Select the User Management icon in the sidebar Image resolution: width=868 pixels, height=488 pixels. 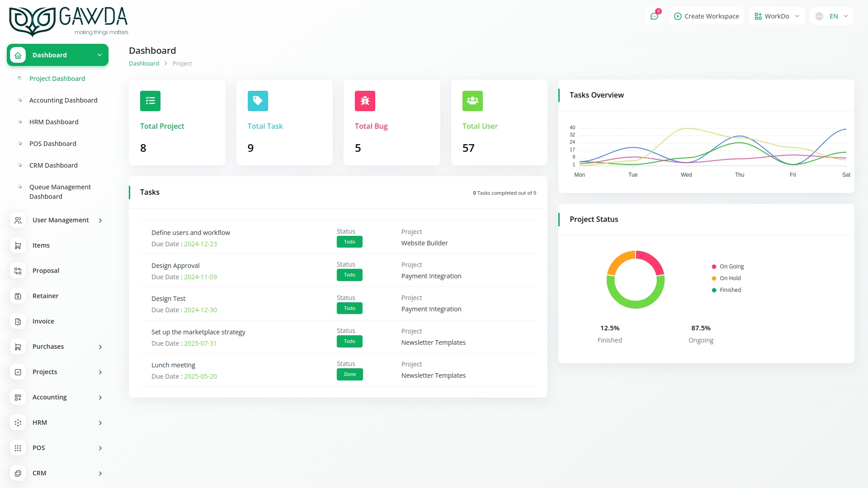(18, 220)
